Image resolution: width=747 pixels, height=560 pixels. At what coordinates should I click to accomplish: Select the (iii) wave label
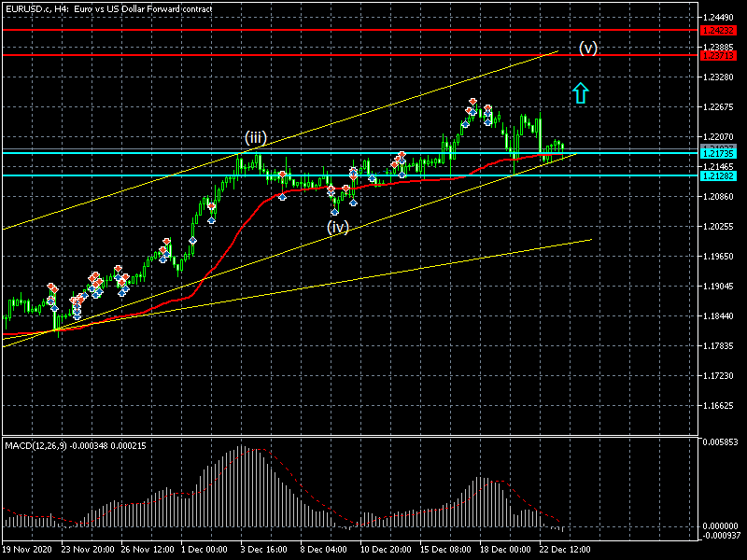coord(255,138)
